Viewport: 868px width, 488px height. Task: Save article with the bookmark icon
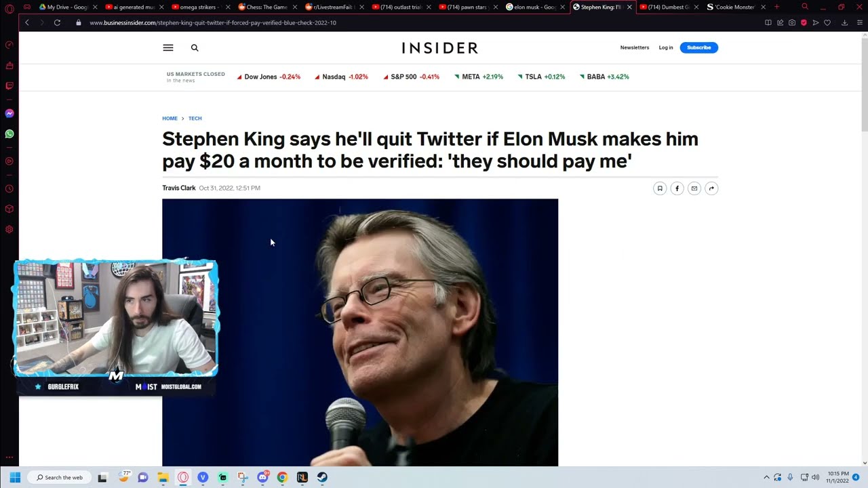click(x=659, y=188)
